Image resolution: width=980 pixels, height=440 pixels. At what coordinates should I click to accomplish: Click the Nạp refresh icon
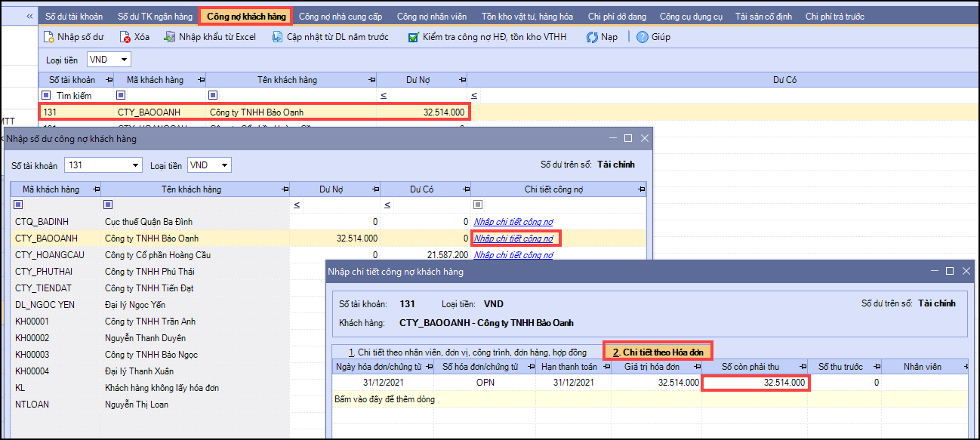click(593, 37)
